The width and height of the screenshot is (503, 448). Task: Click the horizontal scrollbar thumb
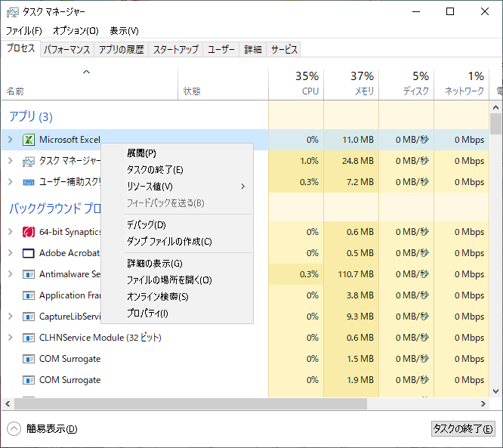pyautogui.click(x=190, y=403)
